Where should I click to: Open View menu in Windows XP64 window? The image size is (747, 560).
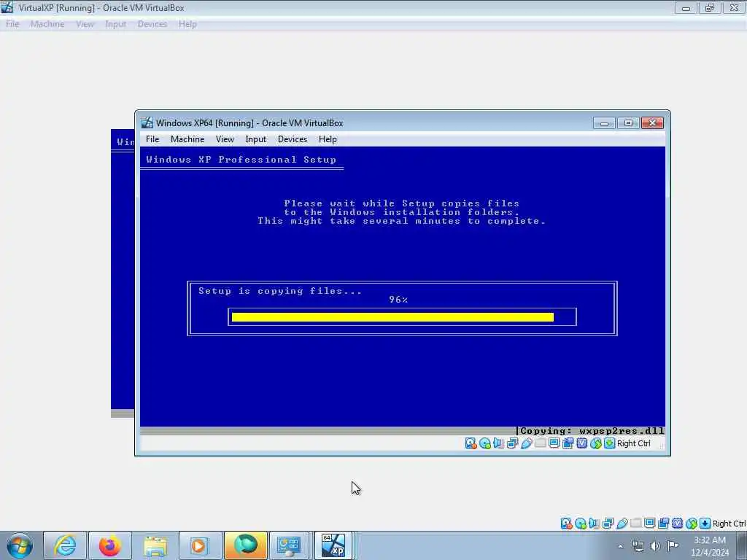(x=225, y=139)
